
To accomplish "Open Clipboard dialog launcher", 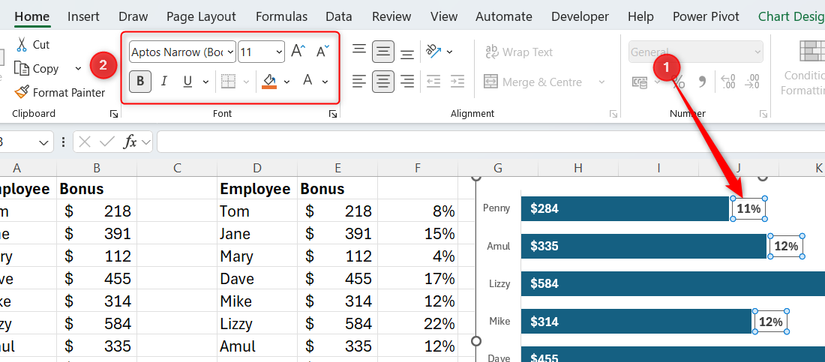I will pyautogui.click(x=114, y=114).
